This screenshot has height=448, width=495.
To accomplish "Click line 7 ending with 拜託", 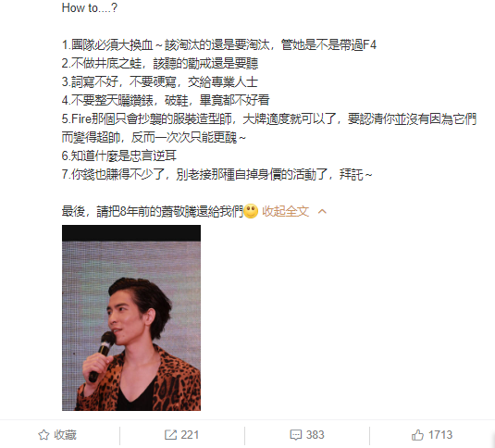I will click(x=217, y=174).
